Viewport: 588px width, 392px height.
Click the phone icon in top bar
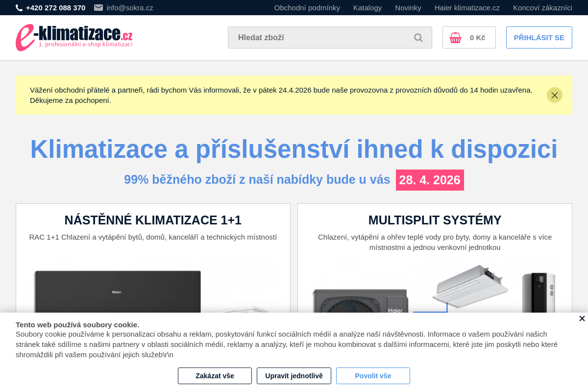point(19,7)
